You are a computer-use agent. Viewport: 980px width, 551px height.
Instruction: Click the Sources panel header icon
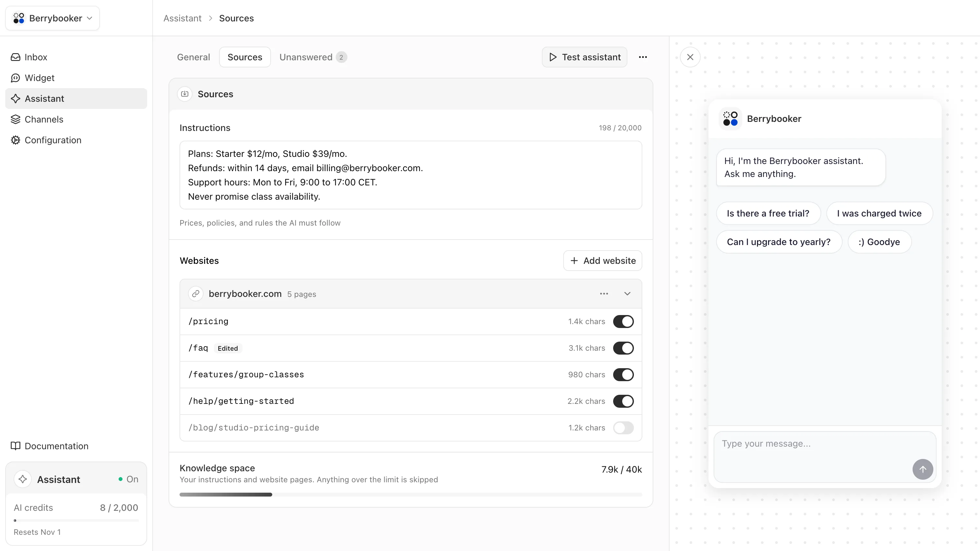pos(185,94)
